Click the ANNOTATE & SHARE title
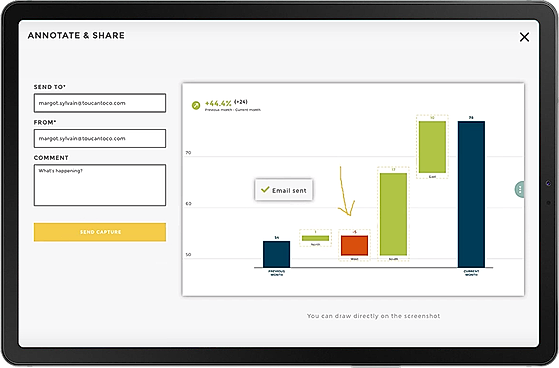 click(76, 36)
